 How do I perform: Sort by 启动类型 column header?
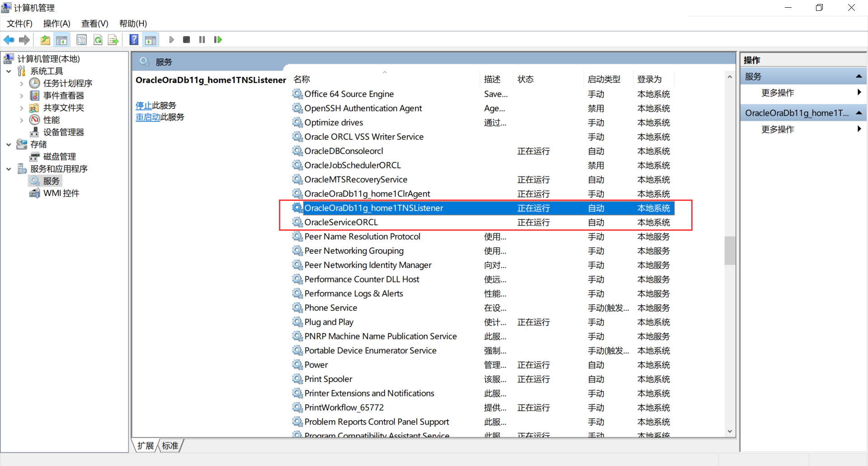click(x=609, y=79)
